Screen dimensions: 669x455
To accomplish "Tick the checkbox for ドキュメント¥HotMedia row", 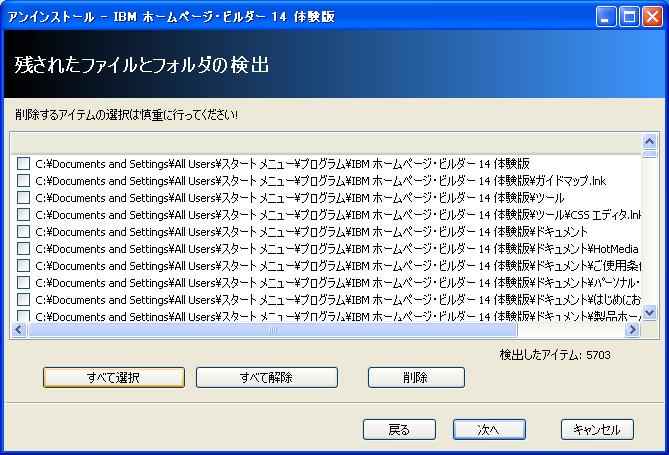I will click(23, 248).
